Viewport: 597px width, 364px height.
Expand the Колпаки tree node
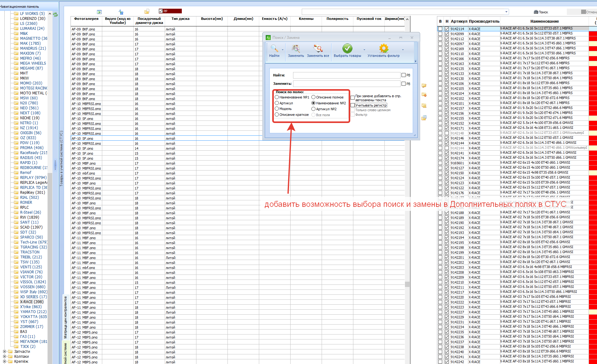[x=4, y=357]
